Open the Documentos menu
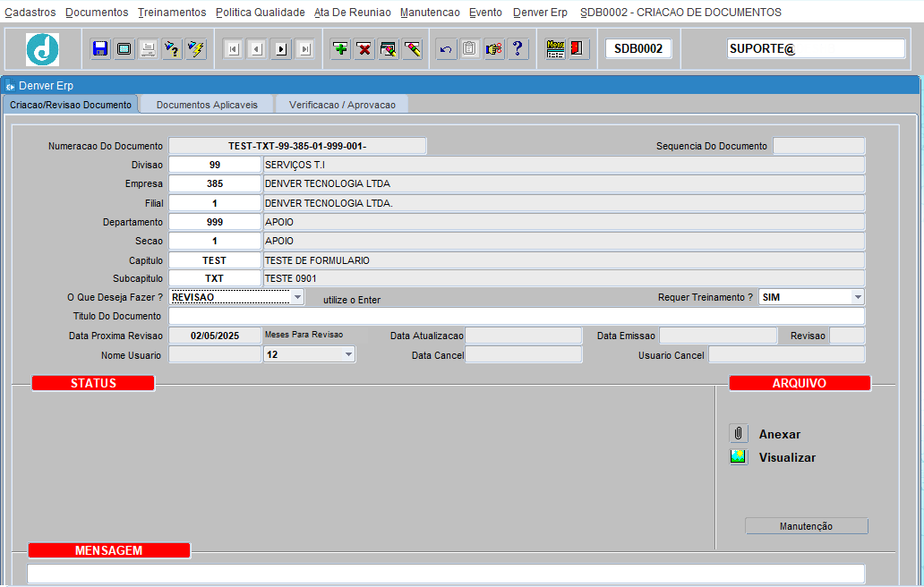 click(x=97, y=13)
